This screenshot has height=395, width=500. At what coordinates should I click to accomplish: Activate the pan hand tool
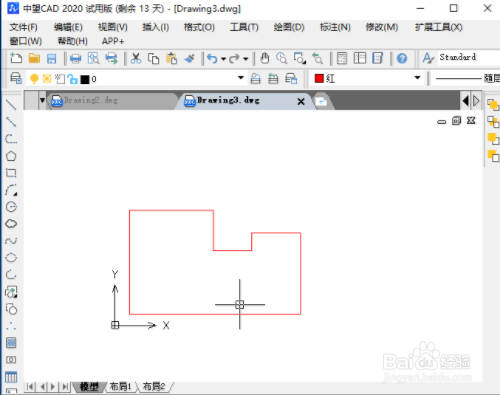coord(264,58)
